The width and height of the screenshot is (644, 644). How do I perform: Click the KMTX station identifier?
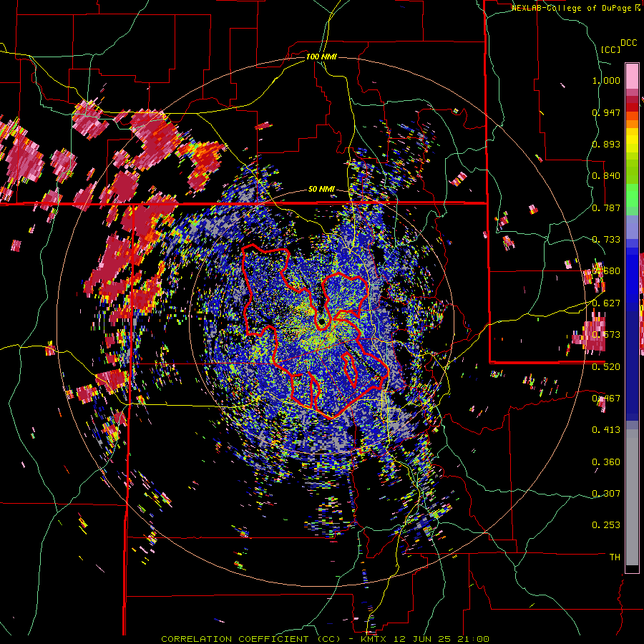375,639
